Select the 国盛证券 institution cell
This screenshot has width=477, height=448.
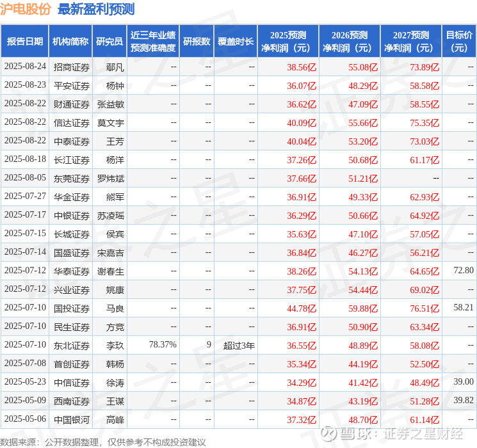tap(72, 253)
